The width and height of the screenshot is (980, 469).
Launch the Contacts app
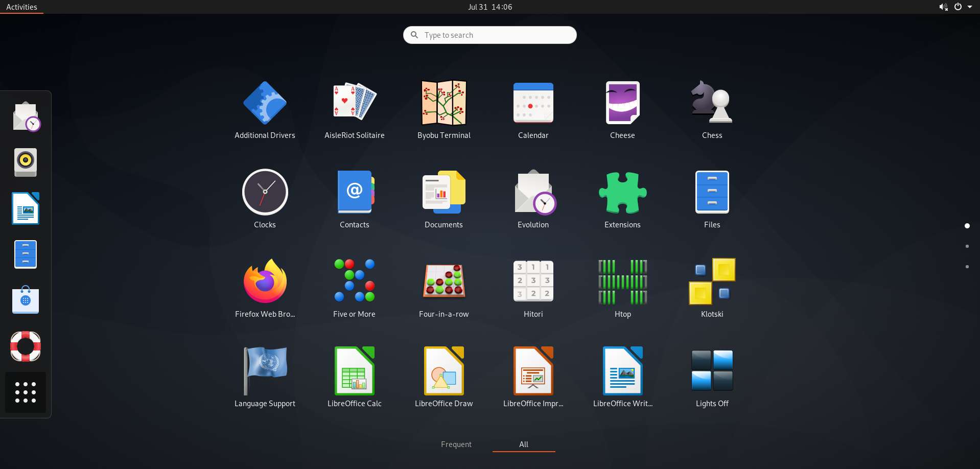(355, 192)
